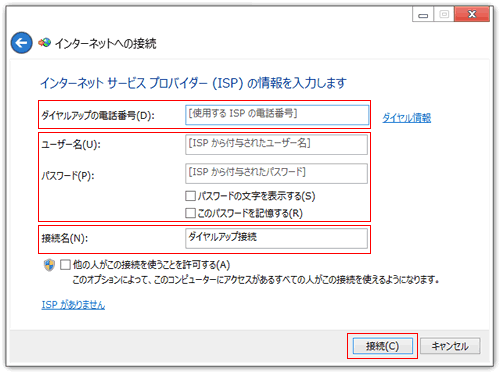This screenshot has height=373, width=500.
Task: Select the パスワード input field
Action: (276, 173)
